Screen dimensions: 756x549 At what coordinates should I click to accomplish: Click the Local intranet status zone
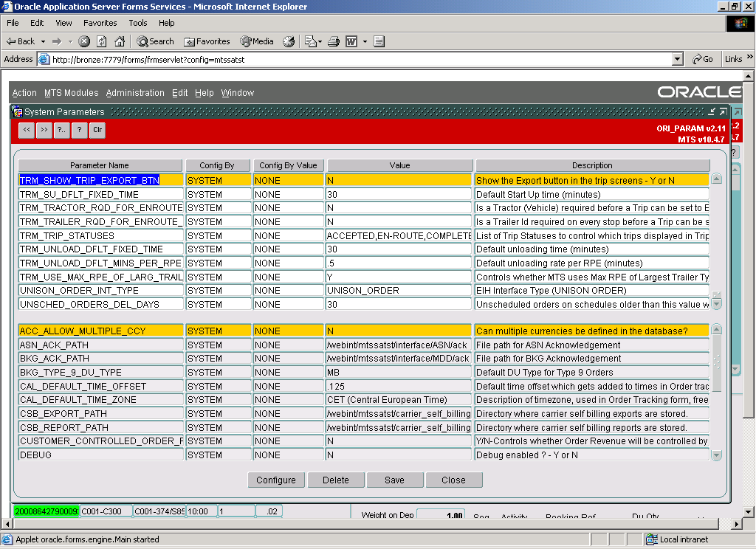tap(678, 539)
